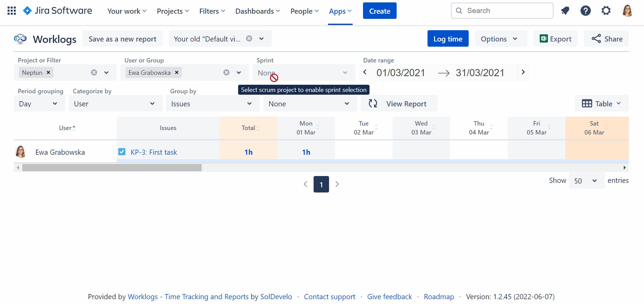Click the Share button
This screenshot has width=644, height=304.
[x=607, y=38]
